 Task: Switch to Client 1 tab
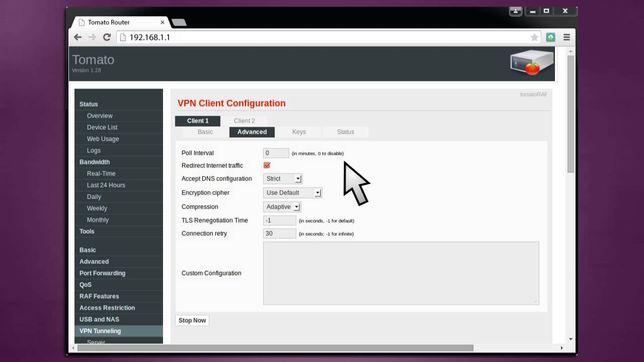[198, 121]
